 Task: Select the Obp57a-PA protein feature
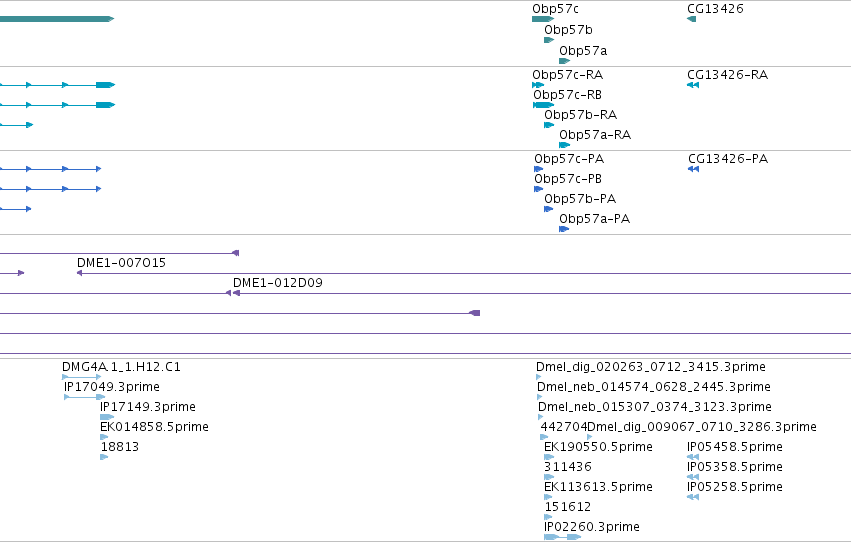pyautogui.click(x=564, y=229)
